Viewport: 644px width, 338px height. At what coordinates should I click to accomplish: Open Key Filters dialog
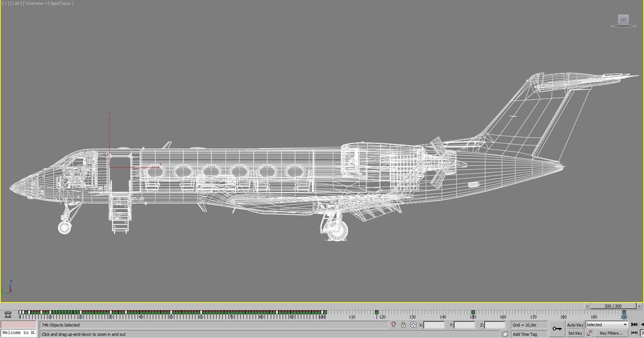click(x=610, y=334)
